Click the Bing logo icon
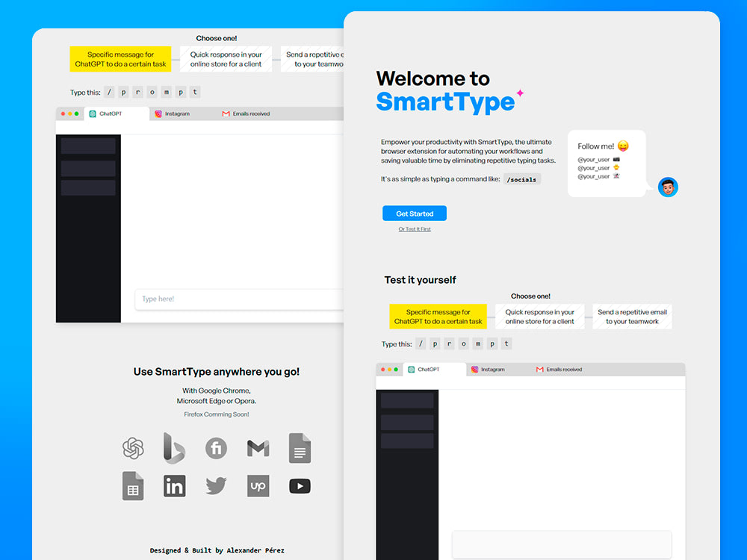 pyautogui.click(x=174, y=448)
